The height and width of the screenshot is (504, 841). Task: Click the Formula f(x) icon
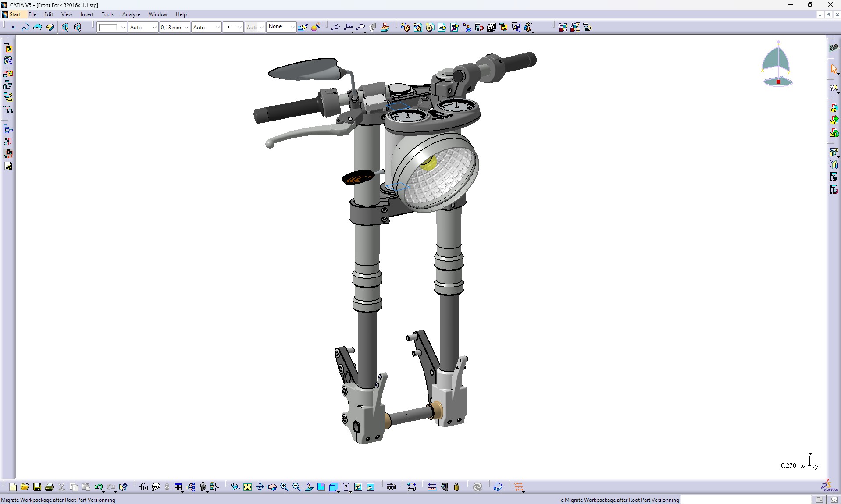click(x=143, y=487)
